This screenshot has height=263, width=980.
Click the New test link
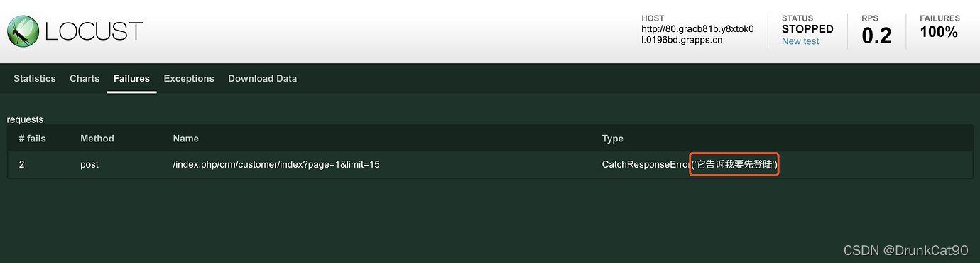point(800,41)
